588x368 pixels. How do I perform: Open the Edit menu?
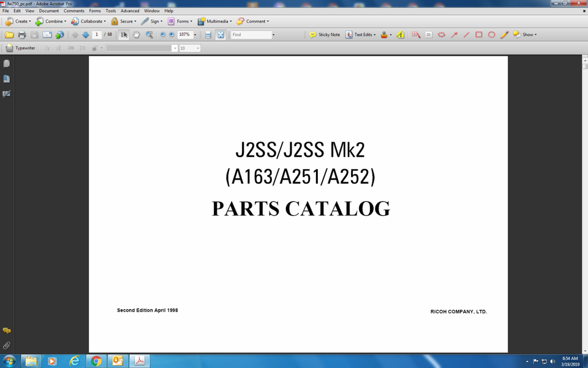17,11
